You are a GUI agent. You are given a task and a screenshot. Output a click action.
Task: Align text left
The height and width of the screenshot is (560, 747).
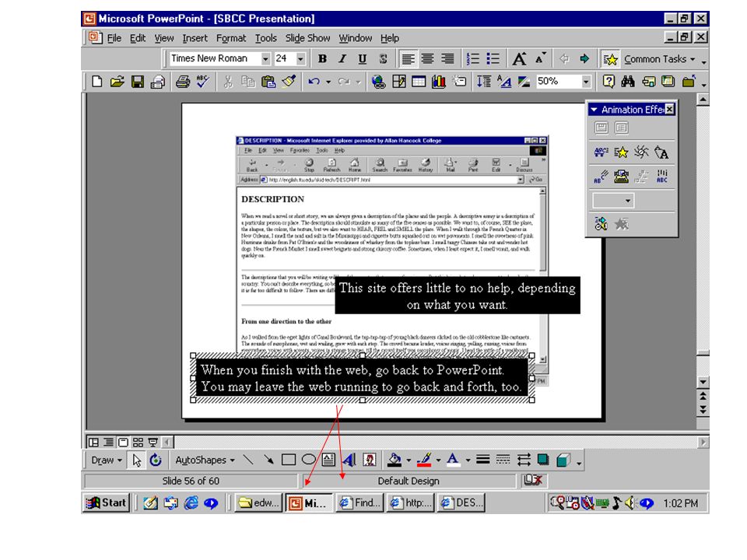tap(408, 59)
